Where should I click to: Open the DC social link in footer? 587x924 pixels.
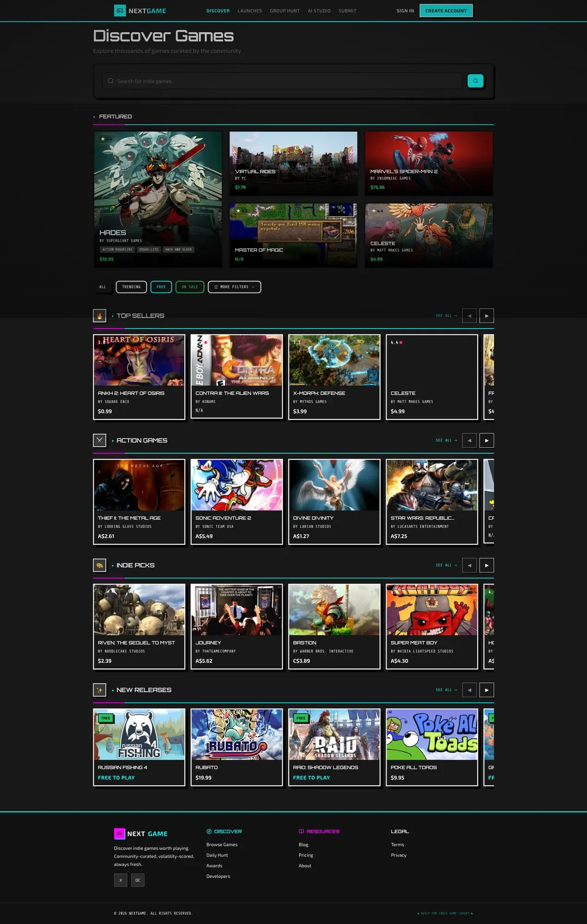coord(138,880)
